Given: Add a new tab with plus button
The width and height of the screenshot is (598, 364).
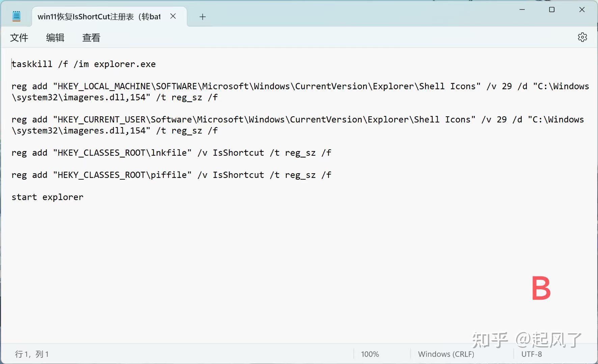Looking at the screenshot, I should (202, 17).
